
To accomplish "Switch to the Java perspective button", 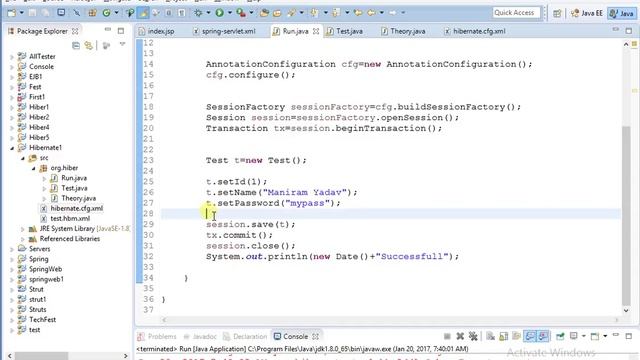I will [622, 13].
